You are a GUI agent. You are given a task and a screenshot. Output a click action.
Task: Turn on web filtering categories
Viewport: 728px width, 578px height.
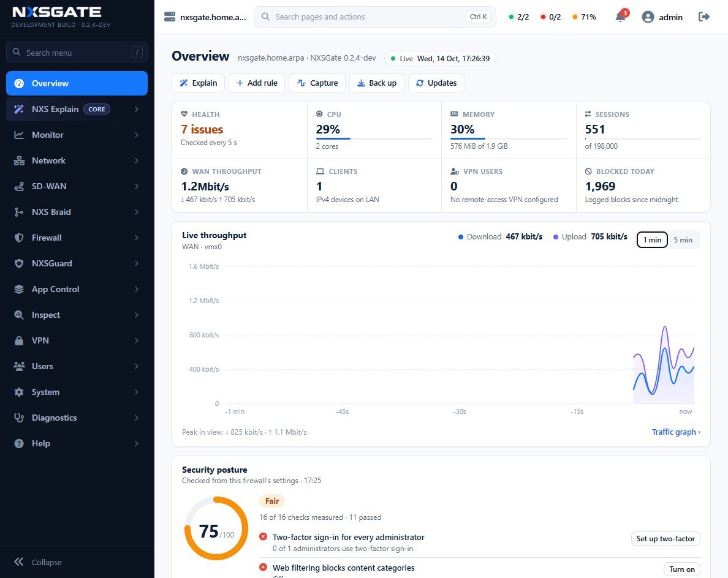[x=682, y=569]
